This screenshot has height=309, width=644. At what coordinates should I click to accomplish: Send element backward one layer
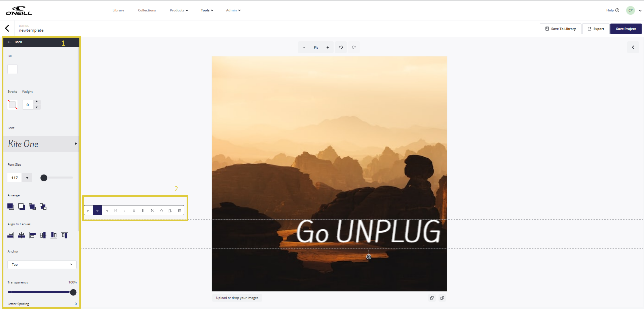[43, 206]
